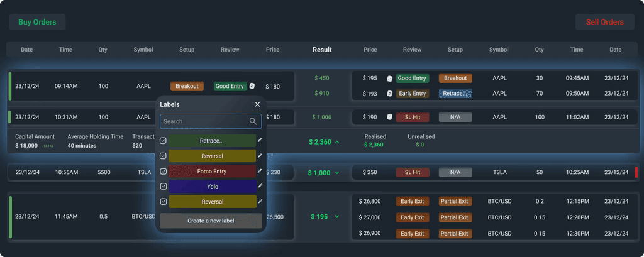Click the blue Retrace... setup tag at 09:50AM

[455, 93]
